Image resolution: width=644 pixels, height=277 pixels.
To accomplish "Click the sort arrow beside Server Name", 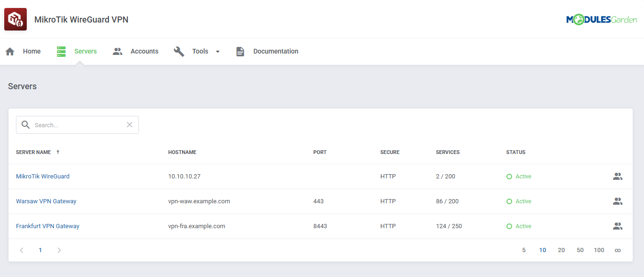I will pos(58,152).
